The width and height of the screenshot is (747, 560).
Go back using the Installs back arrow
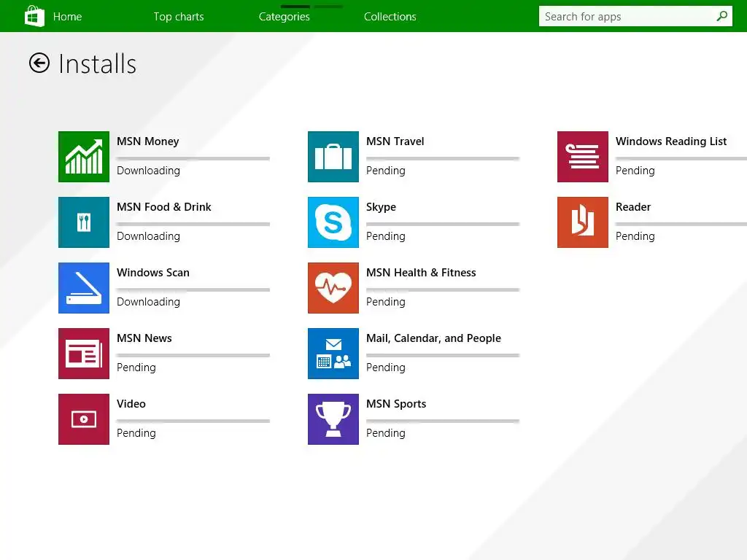point(39,63)
